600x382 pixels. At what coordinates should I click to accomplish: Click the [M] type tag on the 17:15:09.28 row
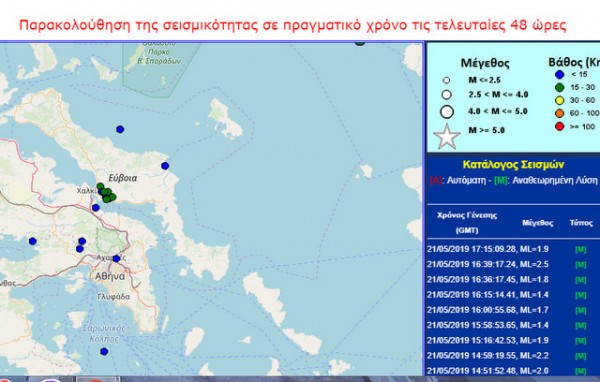pos(580,250)
